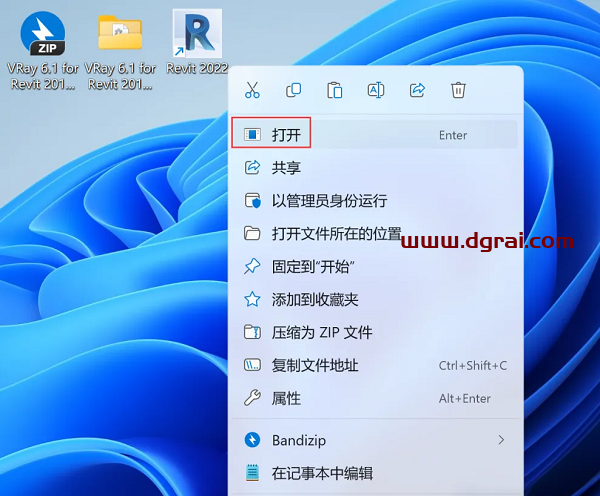Click the Delete trash can icon

click(458, 91)
